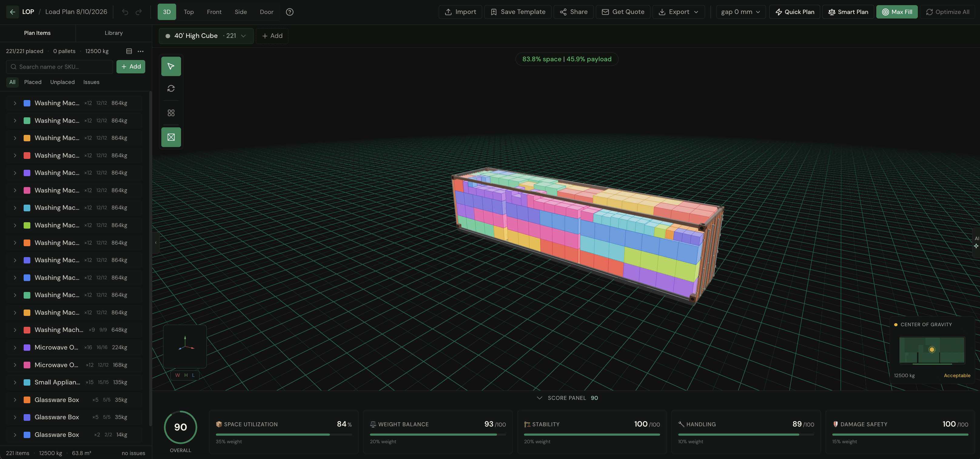Open the gap 0 mm dropdown
980x459 pixels.
click(x=741, y=12)
